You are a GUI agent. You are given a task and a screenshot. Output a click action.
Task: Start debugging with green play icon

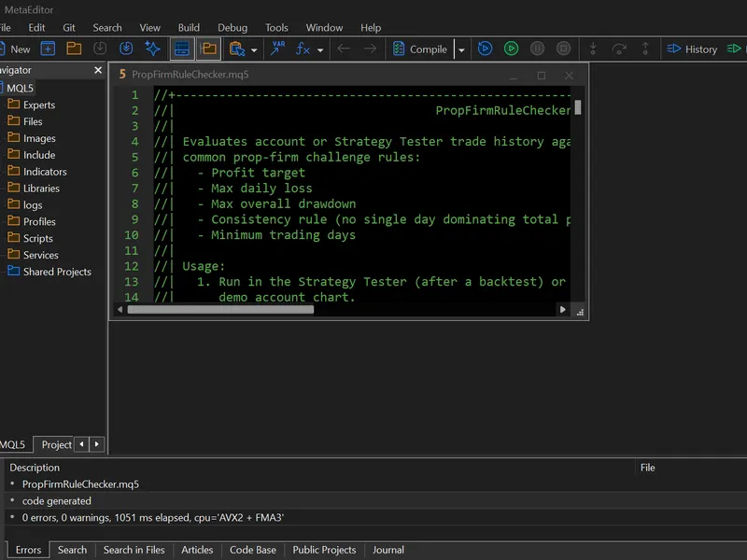[x=511, y=49]
